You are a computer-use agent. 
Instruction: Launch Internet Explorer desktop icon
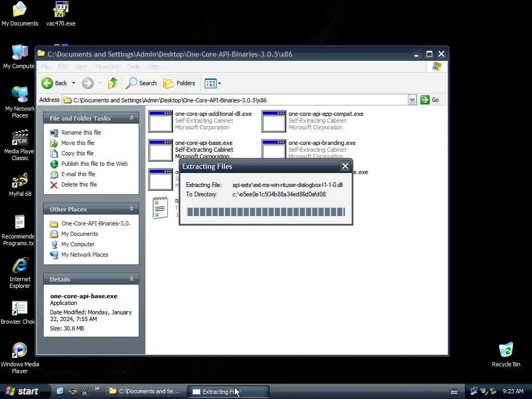click(20, 273)
